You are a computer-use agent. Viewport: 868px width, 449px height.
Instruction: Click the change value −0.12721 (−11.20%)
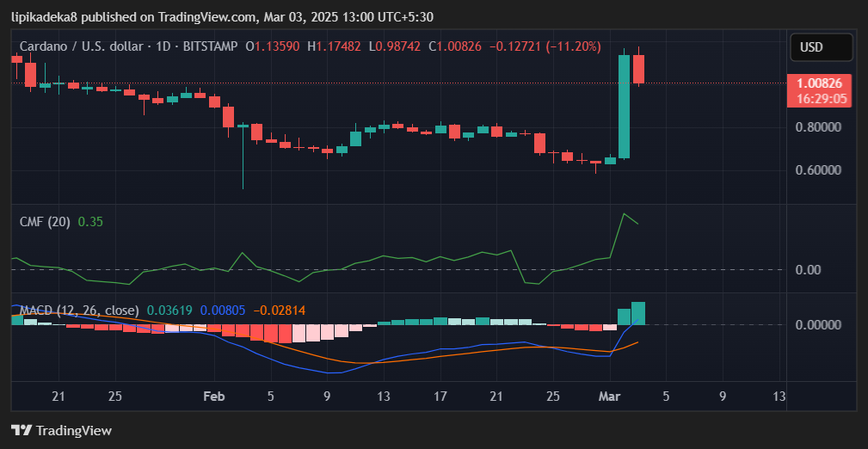click(x=545, y=46)
